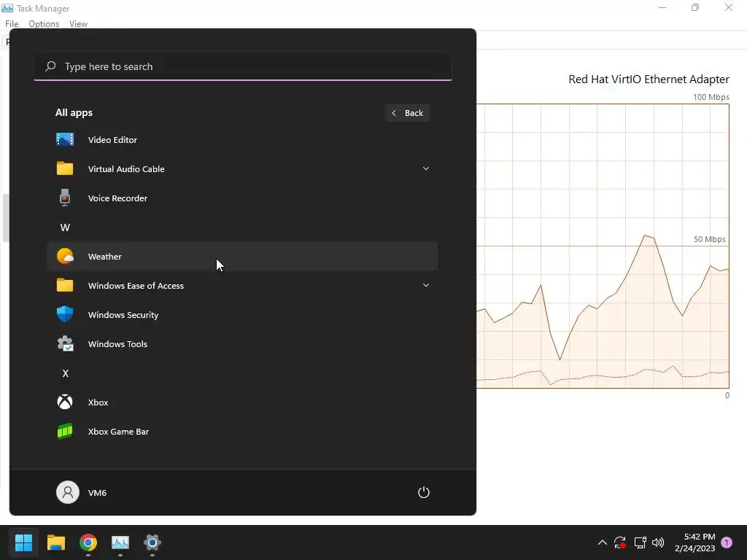Image resolution: width=747 pixels, height=560 pixels.
Task: Launch Voice Recorder via its microphone icon
Action: (x=65, y=198)
